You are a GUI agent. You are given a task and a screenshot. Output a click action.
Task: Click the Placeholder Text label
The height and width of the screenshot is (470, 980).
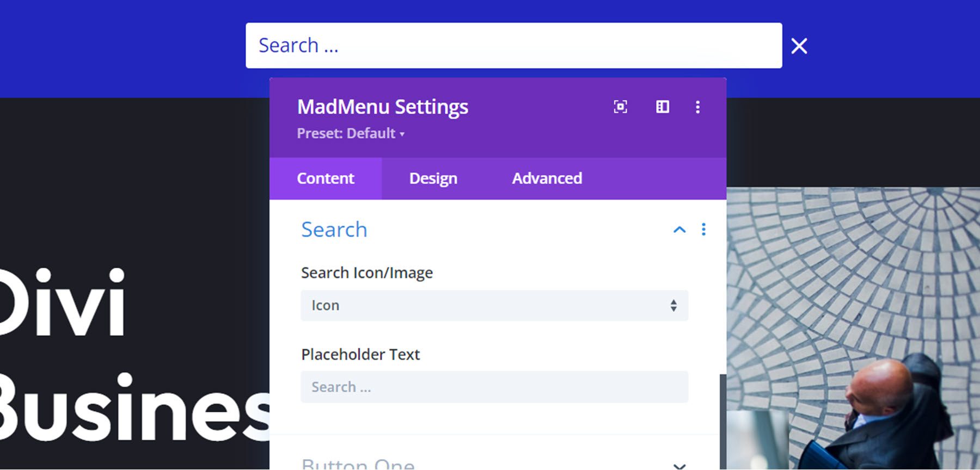(360, 354)
